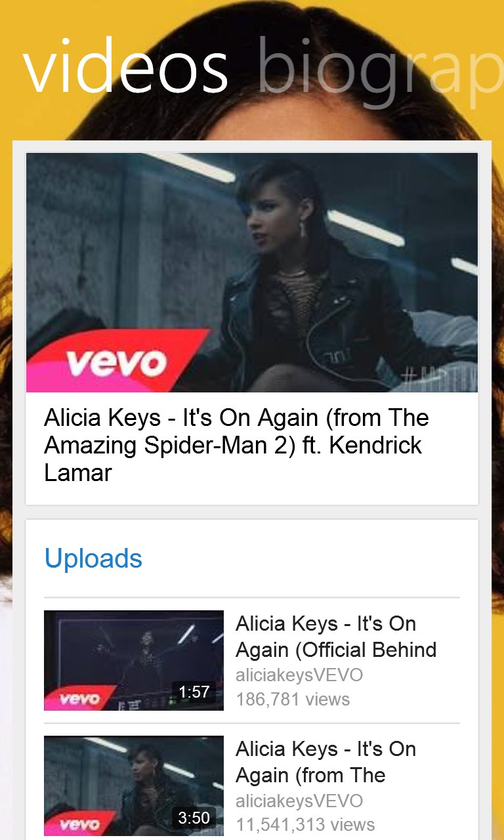
Task: Open the Official Behind video thumbnail
Action: [134, 660]
